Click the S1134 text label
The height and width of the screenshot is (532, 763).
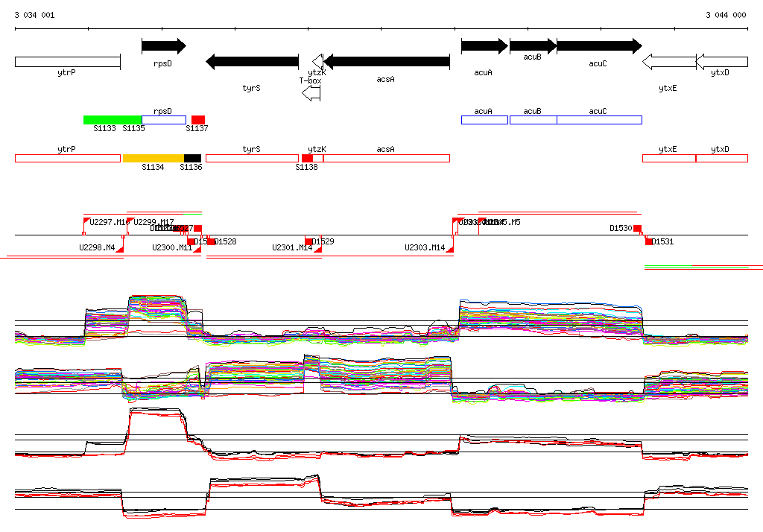click(153, 167)
